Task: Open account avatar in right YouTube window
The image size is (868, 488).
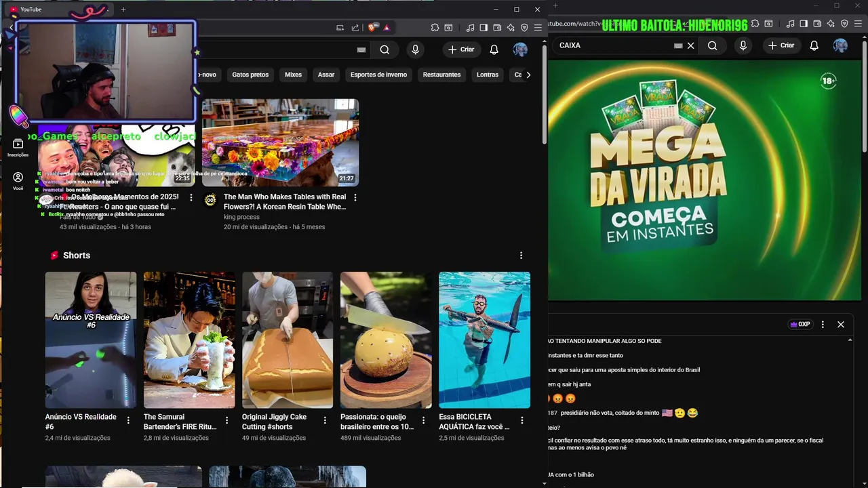Action: tap(840, 45)
